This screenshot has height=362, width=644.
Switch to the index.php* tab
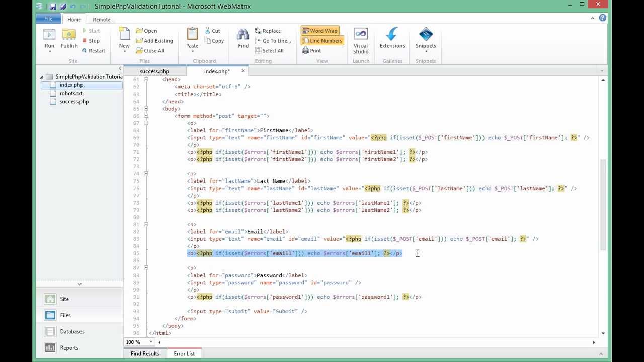click(217, 71)
